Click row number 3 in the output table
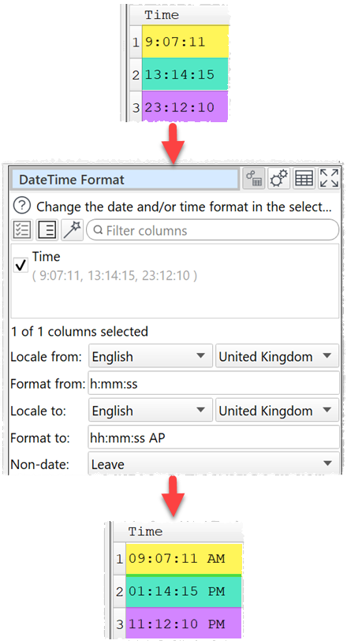 point(119,624)
